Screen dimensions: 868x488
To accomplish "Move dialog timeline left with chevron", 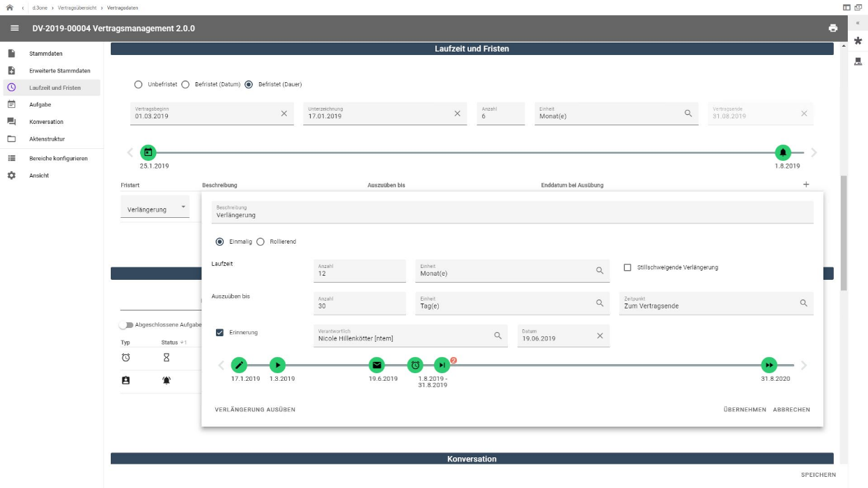I will click(x=221, y=365).
